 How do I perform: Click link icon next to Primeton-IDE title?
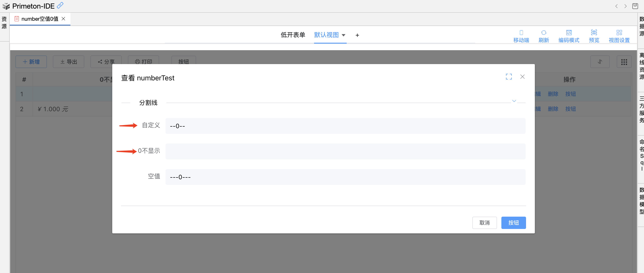(60, 5)
